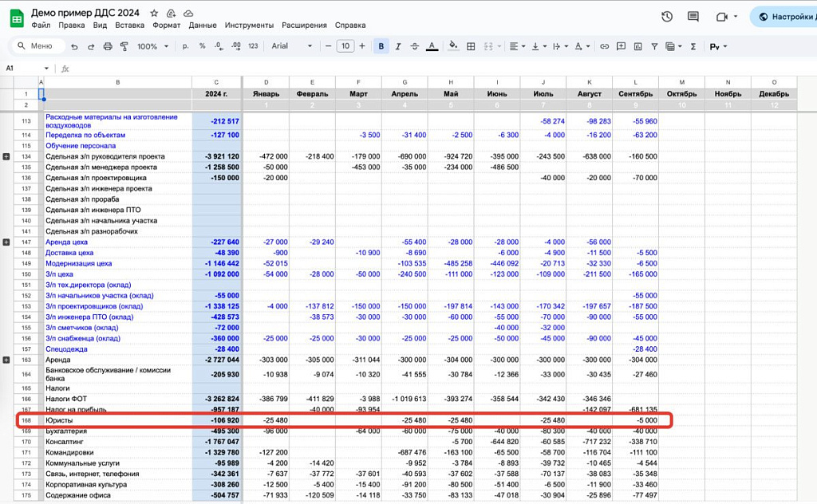Expand the row group at row 134

tap(6, 156)
